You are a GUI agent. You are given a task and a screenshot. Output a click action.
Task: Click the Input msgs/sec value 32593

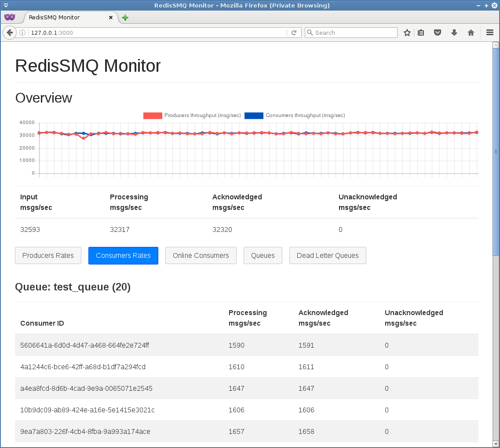click(30, 229)
